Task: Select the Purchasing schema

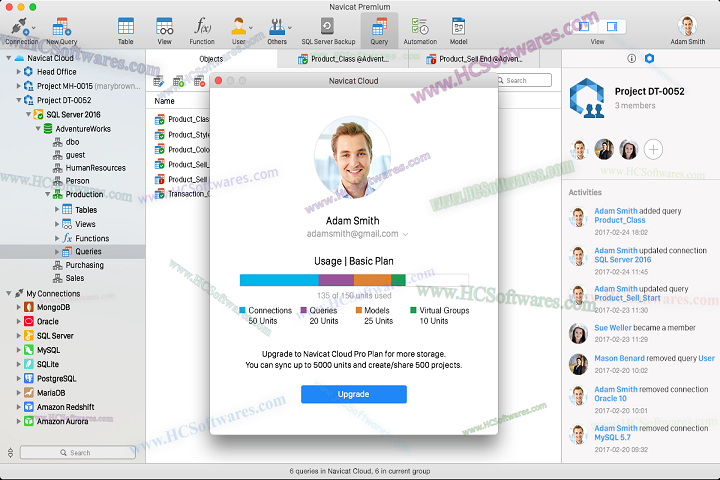Action: [84, 265]
